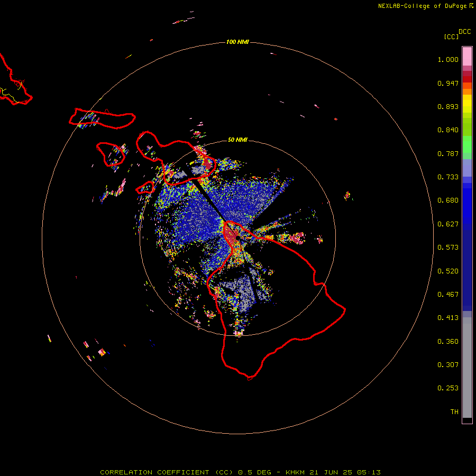
Task: Click the 50 NMI range ring label
Action: (237, 140)
